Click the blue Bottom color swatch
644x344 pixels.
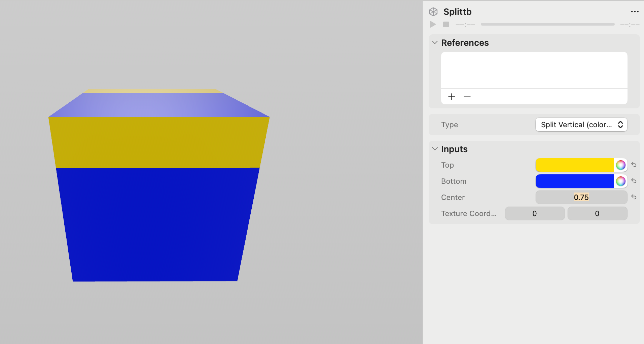(x=574, y=181)
